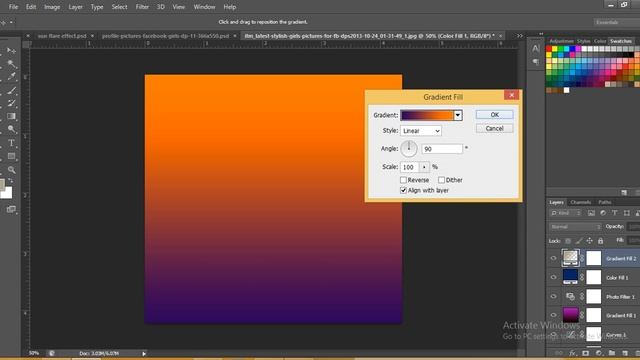This screenshot has width=640, height=360.
Task: Click the swap foreground/background colors icon
Action: [x=11, y=180]
